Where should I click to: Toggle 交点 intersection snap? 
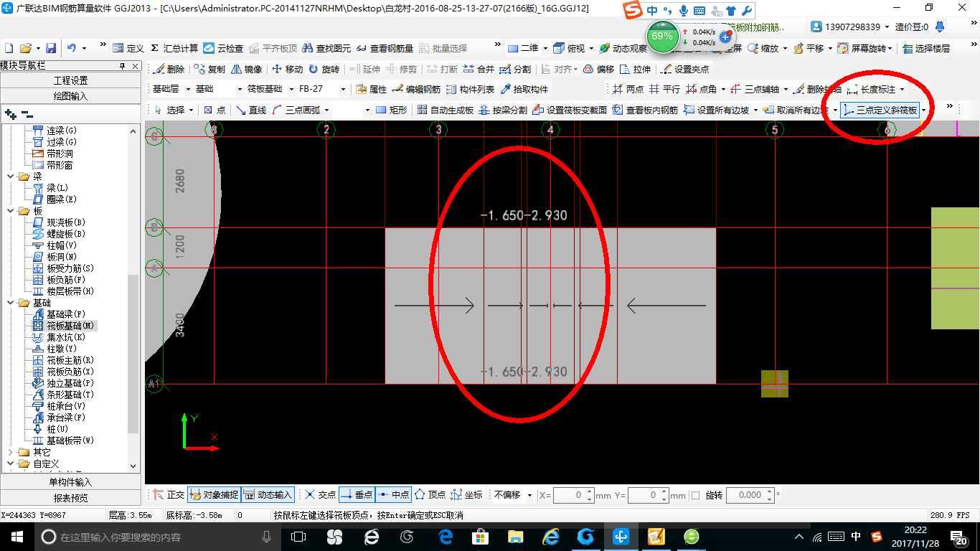(x=320, y=495)
